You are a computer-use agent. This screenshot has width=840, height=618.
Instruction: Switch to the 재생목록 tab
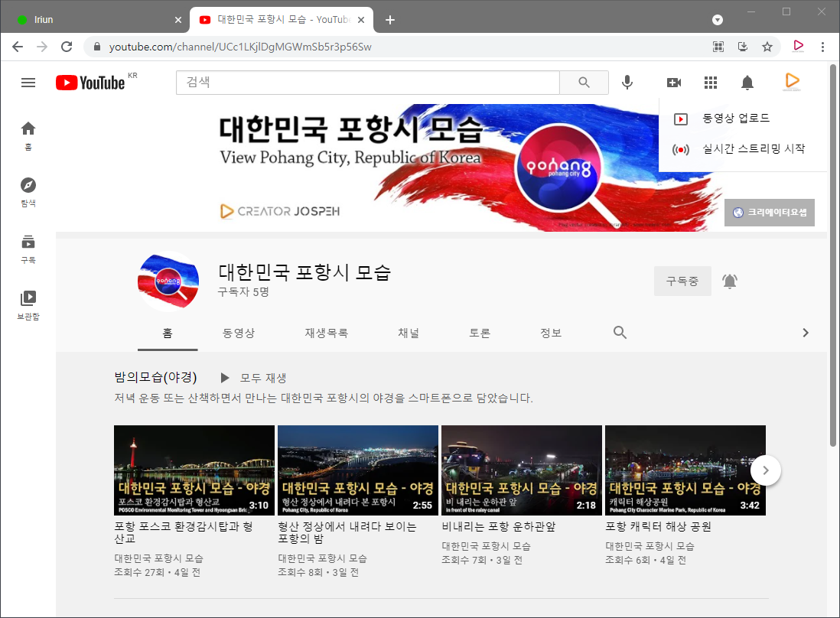[326, 333]
